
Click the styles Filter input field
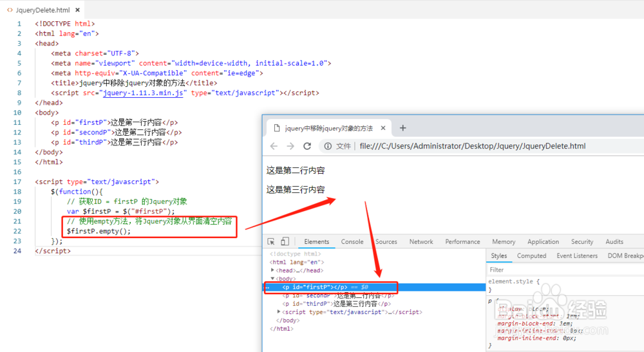pos(565,270)
